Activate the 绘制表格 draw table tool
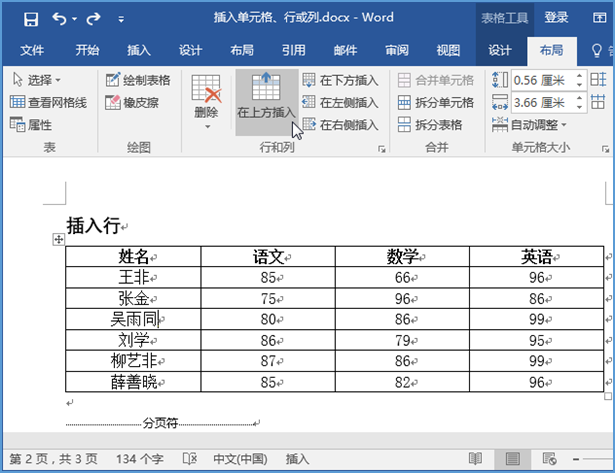The image size is (615, 473). 138,80
